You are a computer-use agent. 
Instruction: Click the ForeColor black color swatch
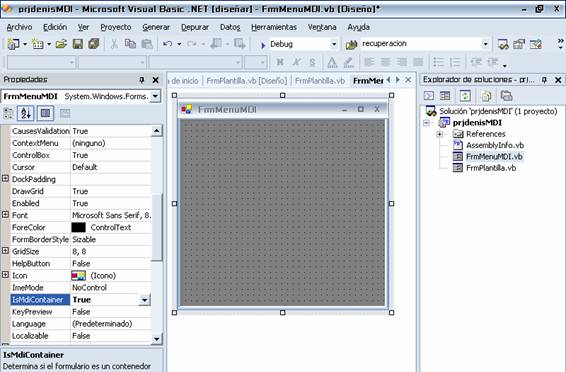coord(78,227)
